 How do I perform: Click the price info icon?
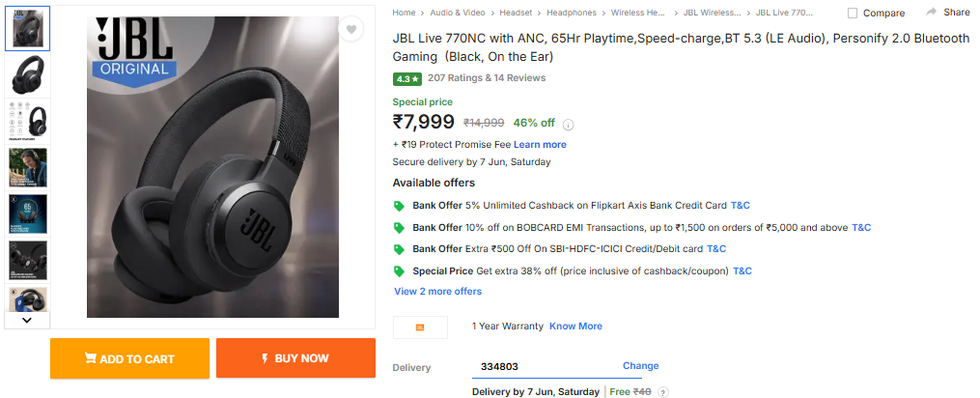[x=569, y=124]
